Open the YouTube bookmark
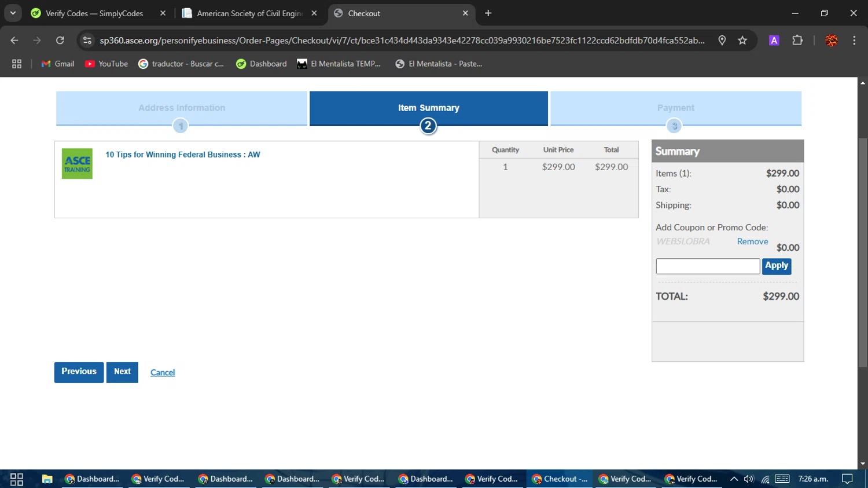 coord(106,64)
